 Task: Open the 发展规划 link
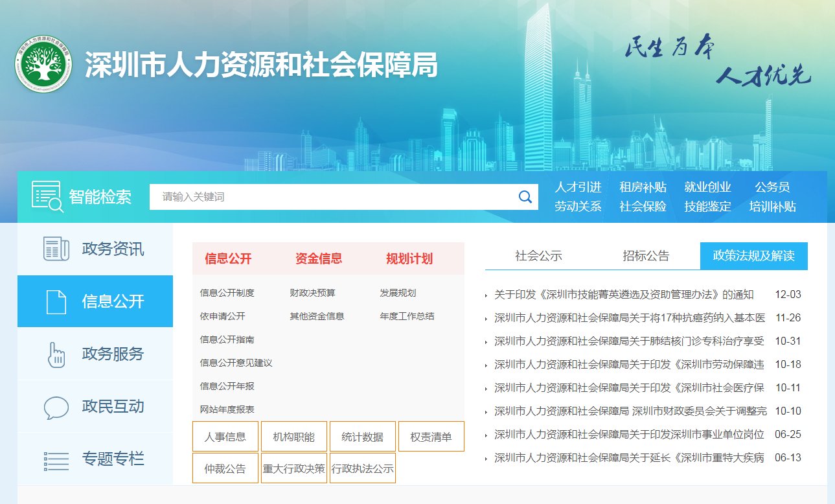pos(398,293)
